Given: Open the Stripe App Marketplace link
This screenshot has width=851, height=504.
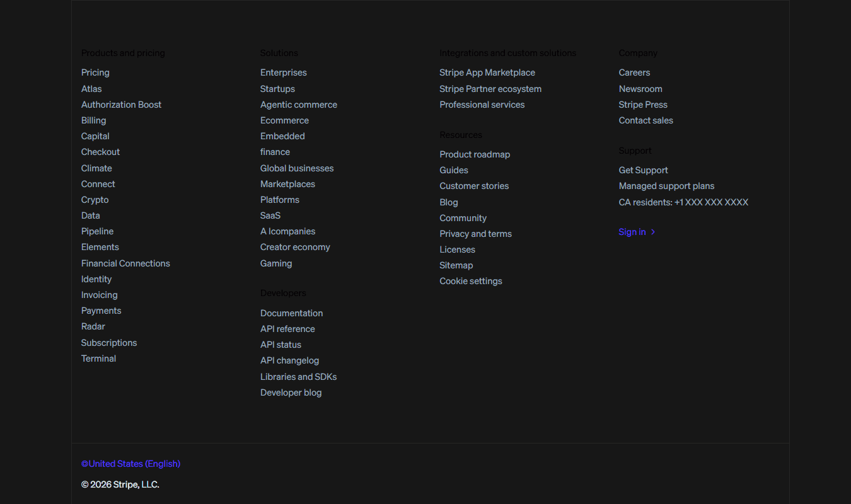Looking at the screenshot, I should point(487,72).
